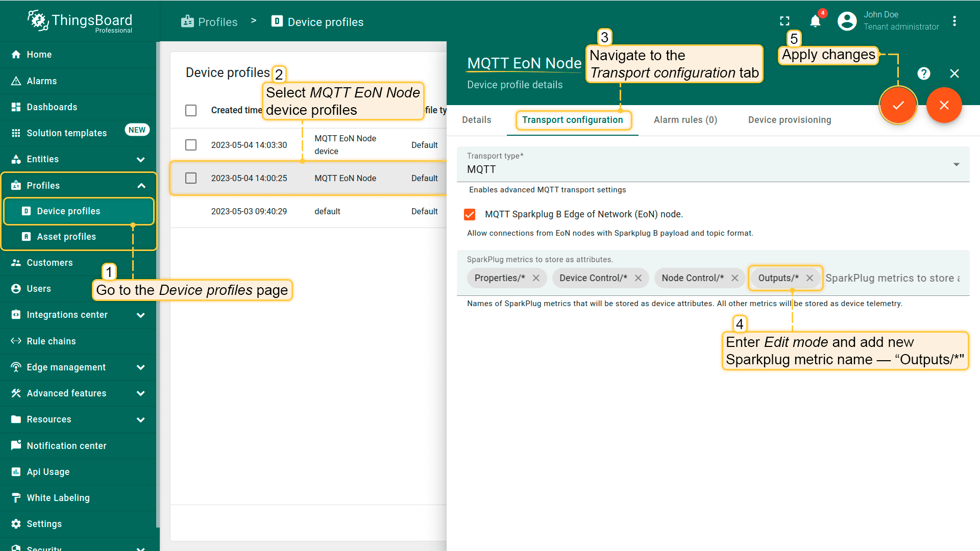Viewport: 980px width, 551px height.
Task: Tick the select-all checkbox in the table header
Action: [x=191, y=110]
